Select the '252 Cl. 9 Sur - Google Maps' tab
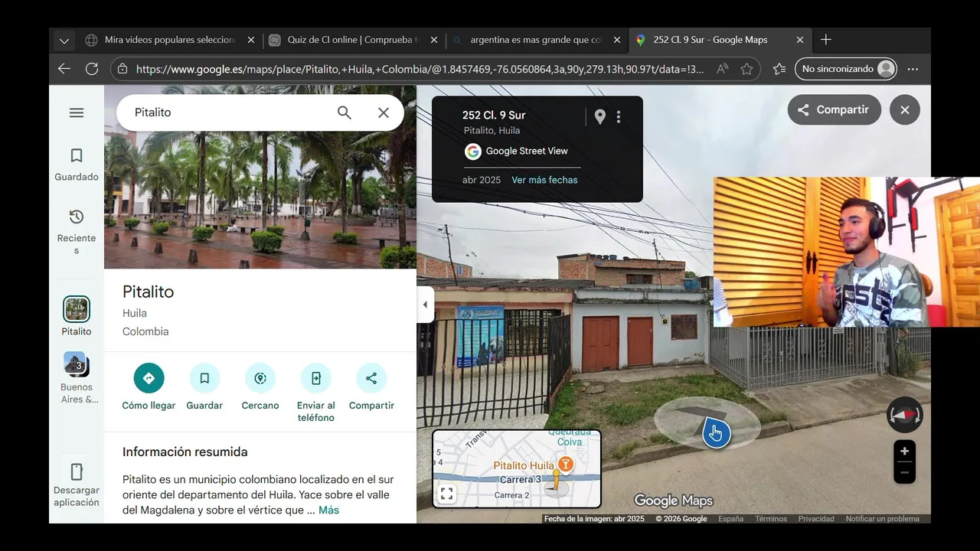 coord(720,40)
